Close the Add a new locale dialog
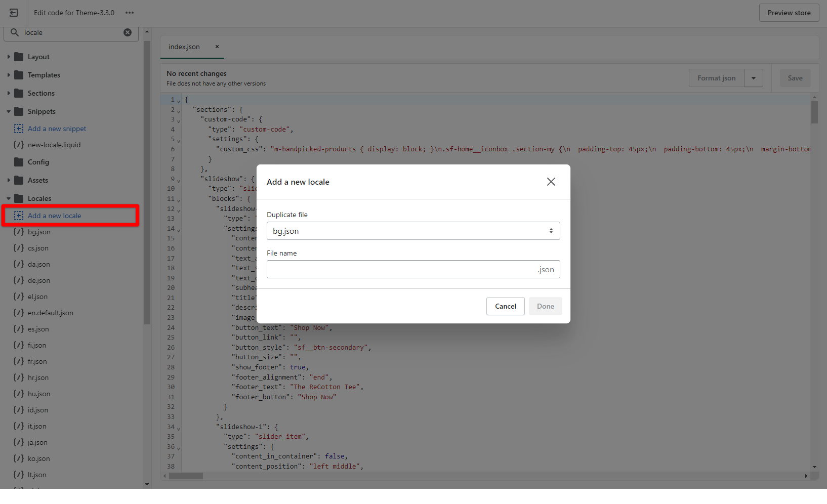The height and width of the screenshot is (504, 827). (x=551, y=182)
